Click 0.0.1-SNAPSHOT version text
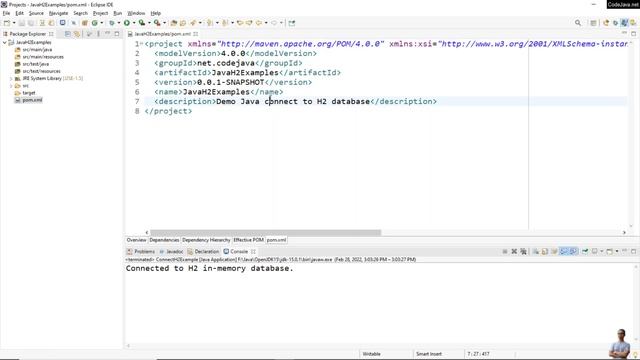Screen dimensions: 640x360 click(x=231, y=82)
